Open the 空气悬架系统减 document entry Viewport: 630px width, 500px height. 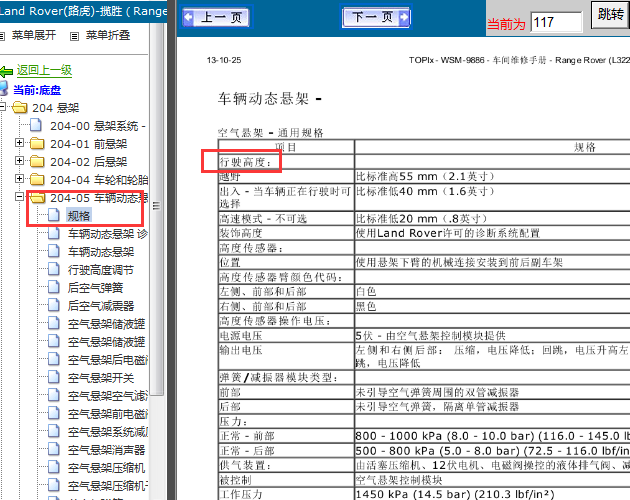[x=107, y=432]
